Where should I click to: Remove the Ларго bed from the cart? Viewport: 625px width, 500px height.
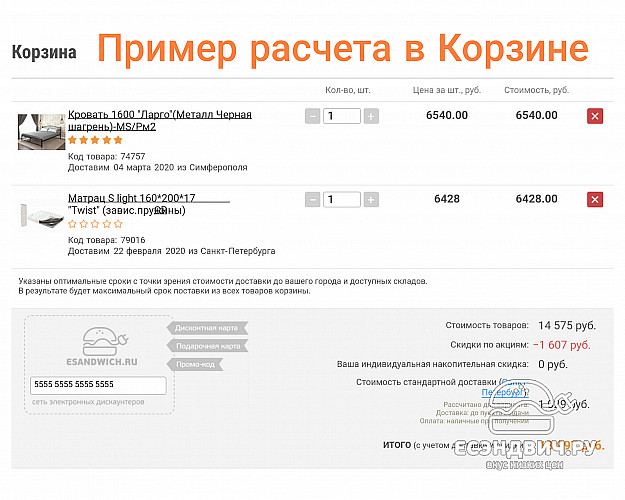pyautogui.click(x=594, y=116)
